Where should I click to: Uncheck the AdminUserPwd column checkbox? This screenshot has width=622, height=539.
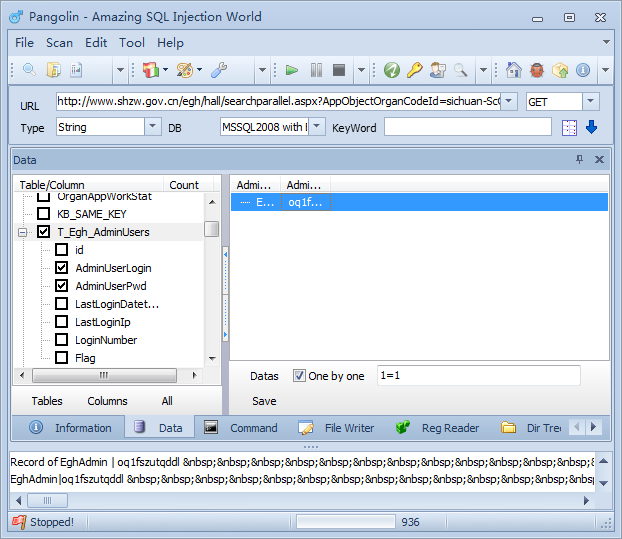(x=61, y=286)
